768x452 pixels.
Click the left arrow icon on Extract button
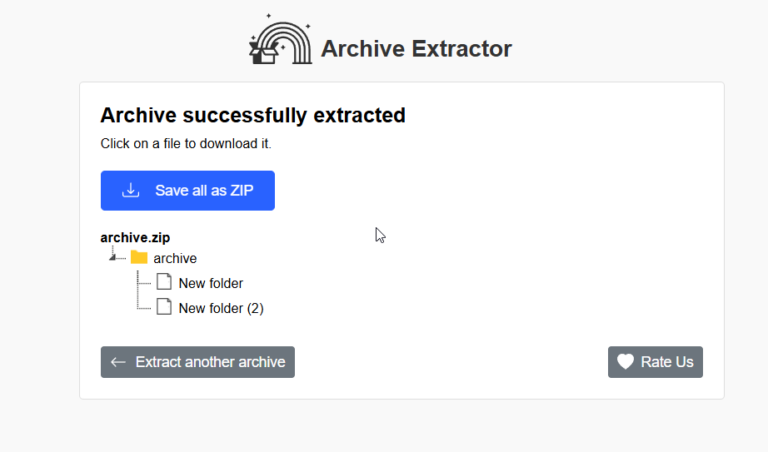118,362
